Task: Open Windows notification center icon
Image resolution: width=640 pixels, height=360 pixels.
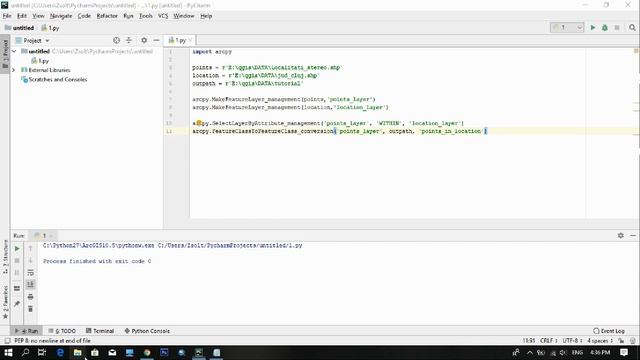Action: pos(624,352)
